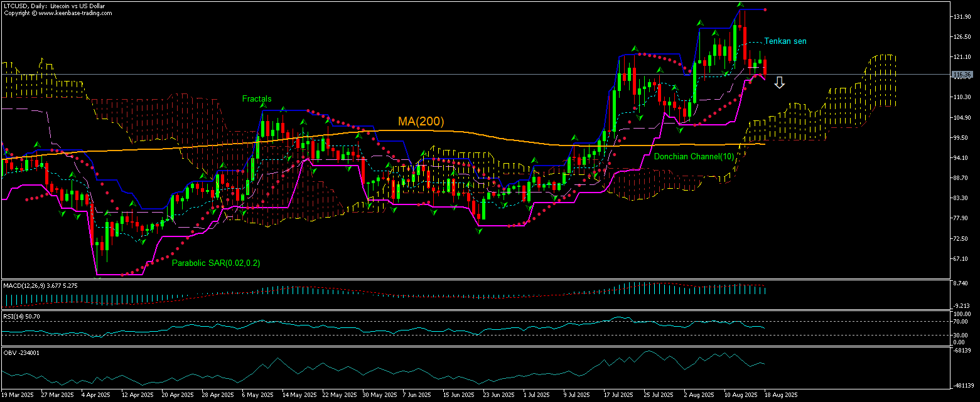Click the Fractals indicator label
Image resolution: width=980 pixels, height=402 pixels.
[x=257, y=99]
